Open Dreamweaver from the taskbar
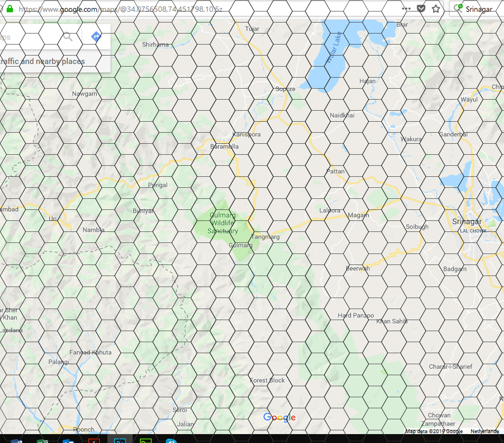The height and width of the screenshot is (443, 504). (x=146, y=440)
